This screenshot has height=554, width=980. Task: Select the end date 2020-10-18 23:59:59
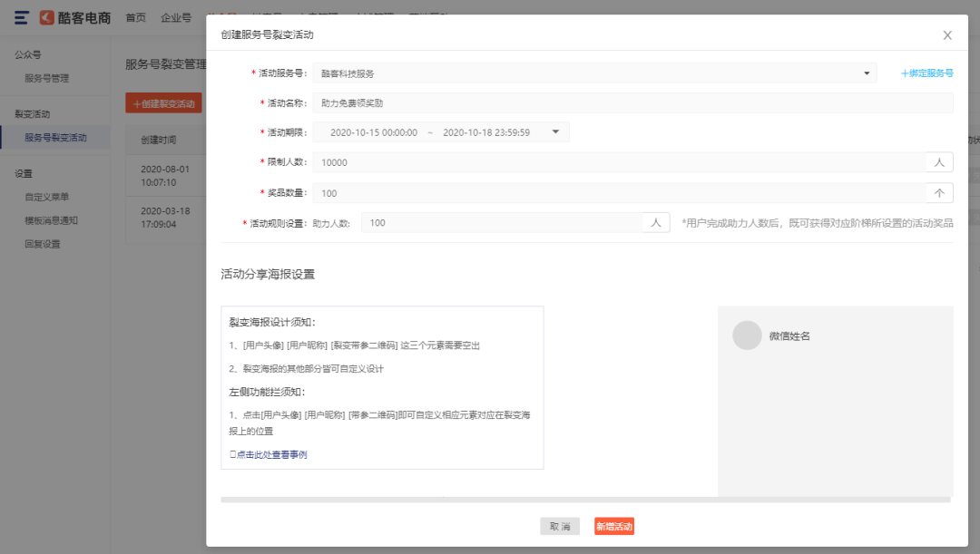point(486,132)
